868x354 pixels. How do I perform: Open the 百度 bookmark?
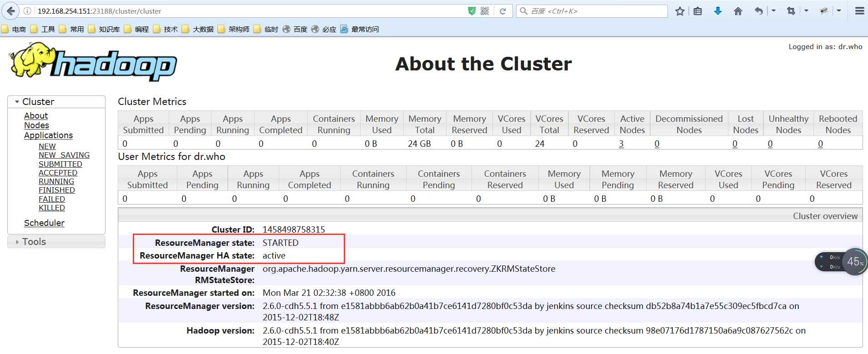point(295,29)
